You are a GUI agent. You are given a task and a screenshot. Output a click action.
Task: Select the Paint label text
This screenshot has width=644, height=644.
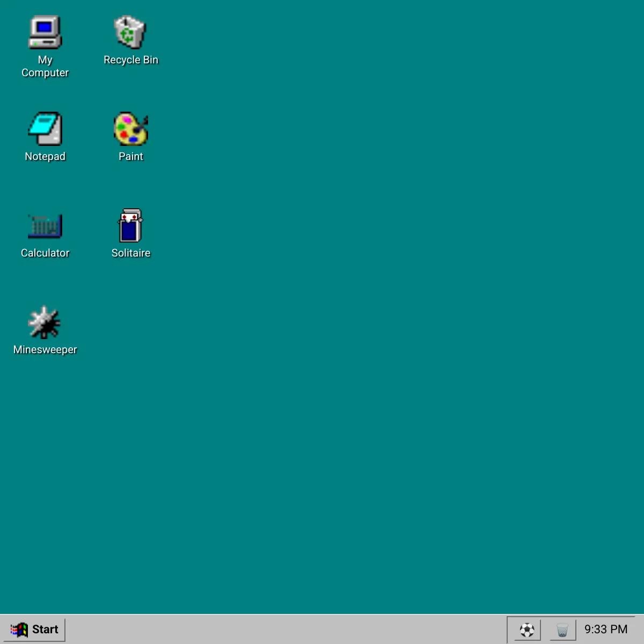coord(131,156)
